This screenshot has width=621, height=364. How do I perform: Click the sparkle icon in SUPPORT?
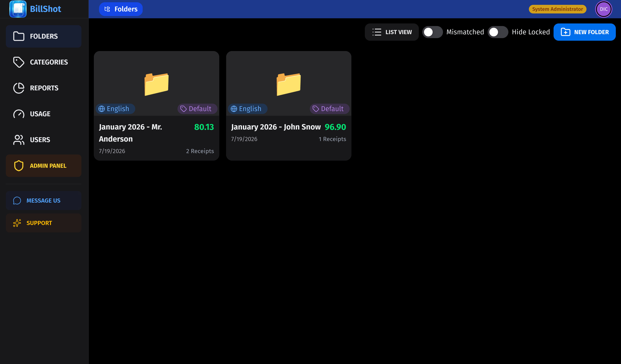(17, 223)
